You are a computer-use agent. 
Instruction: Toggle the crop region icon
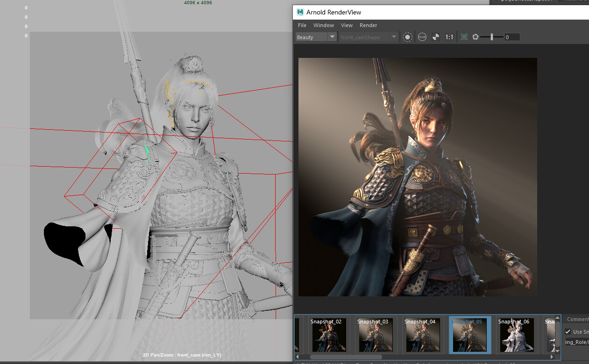pos(464,37)
